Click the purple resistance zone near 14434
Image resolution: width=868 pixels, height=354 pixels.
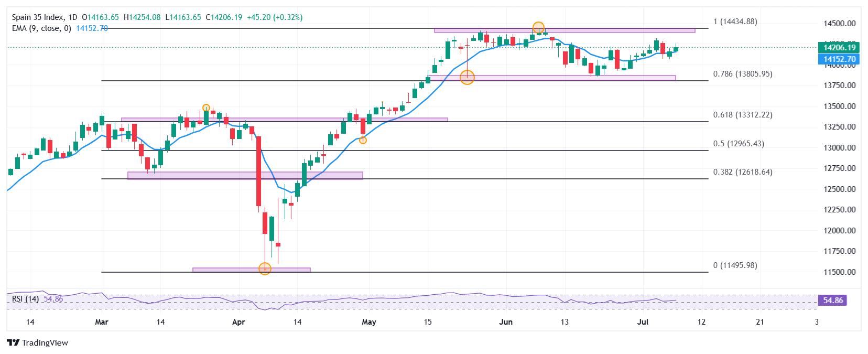565,30
